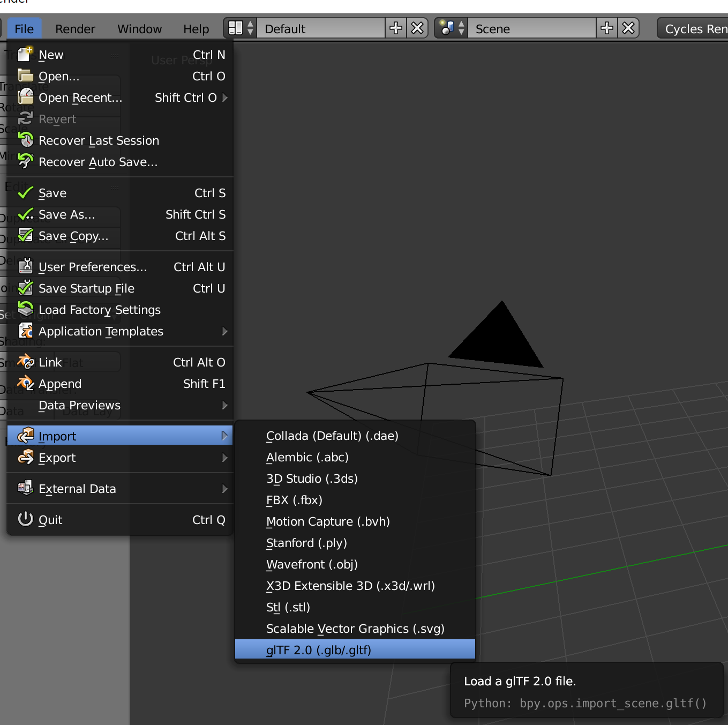
Task: Click the Import icon
Action: [x=26, y=436]
